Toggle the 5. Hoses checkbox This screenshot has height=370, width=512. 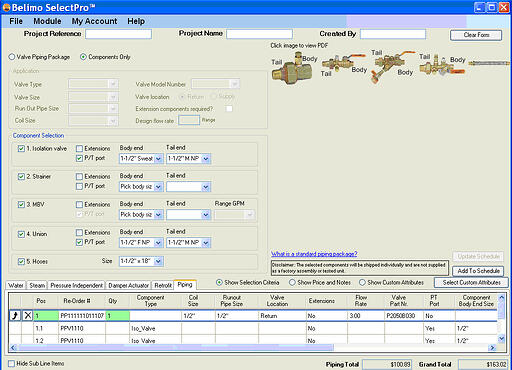[x=21, y=262]
